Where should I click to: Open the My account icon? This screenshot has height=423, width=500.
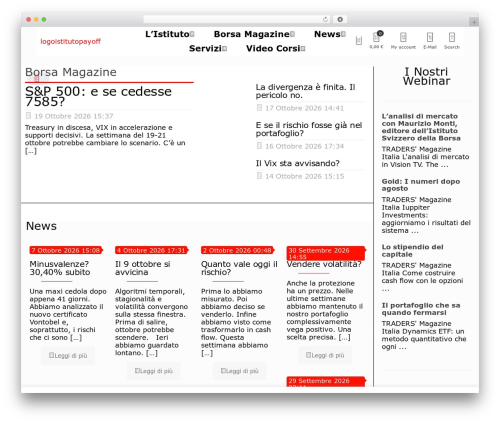click(x=403, y=41)
